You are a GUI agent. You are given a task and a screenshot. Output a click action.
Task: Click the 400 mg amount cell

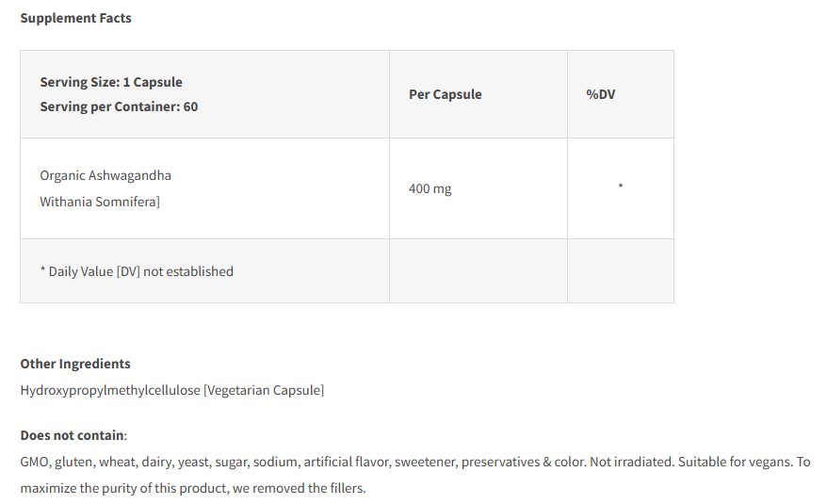[x=430, y=188]
